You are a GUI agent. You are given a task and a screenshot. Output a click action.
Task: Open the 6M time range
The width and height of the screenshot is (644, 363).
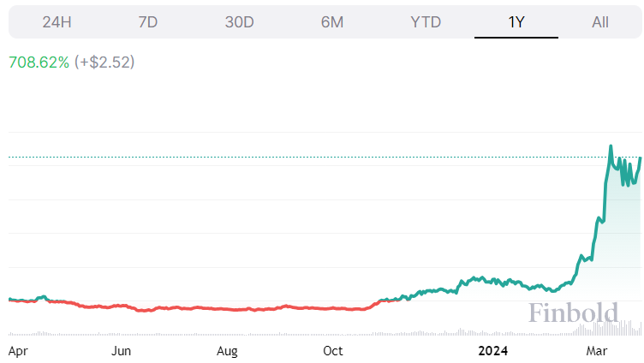(332, 22)
